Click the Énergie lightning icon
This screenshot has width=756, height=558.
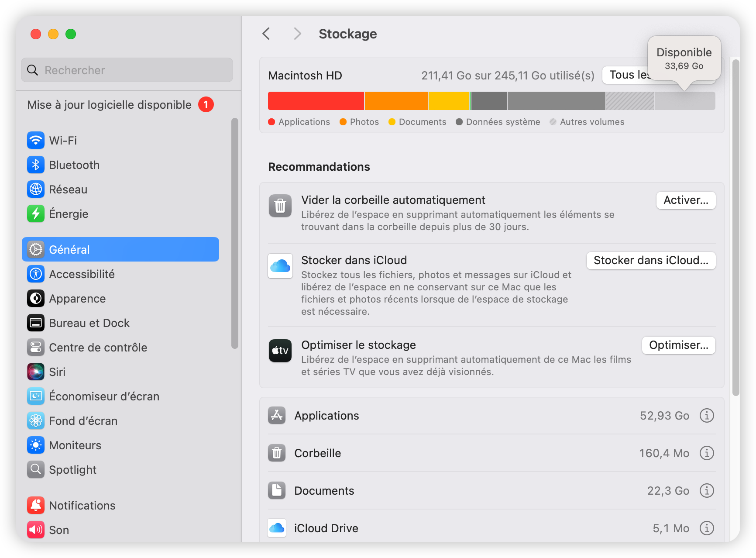tap(36, 214)
